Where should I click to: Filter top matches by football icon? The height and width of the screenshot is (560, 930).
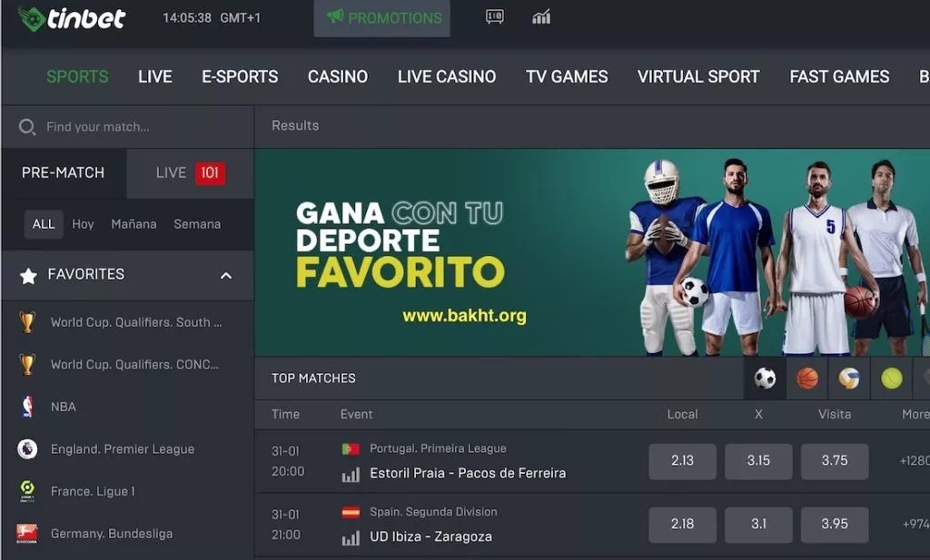tap(765, 378)
